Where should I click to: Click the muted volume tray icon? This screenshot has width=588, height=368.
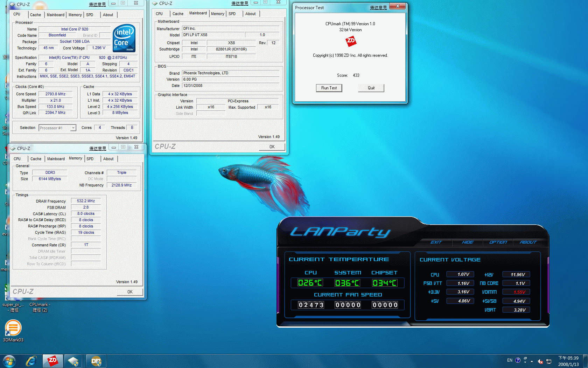coord(540,361)
